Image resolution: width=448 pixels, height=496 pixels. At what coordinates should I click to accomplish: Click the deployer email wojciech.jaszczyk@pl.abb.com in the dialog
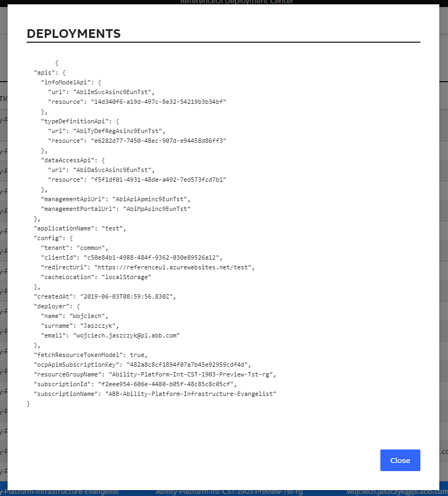click(x=126, y=335)
